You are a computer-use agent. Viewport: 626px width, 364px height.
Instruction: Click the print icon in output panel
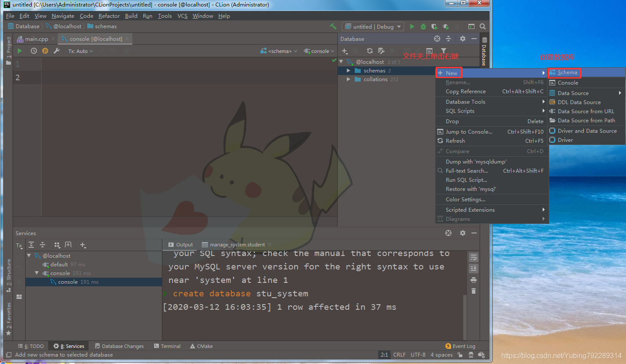(x=474, y=280)
